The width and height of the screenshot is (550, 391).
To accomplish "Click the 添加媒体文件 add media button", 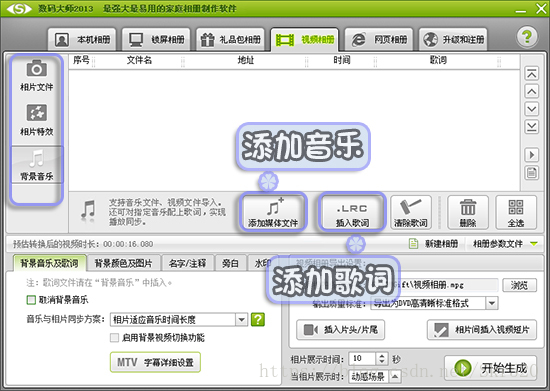I will 273,212.
